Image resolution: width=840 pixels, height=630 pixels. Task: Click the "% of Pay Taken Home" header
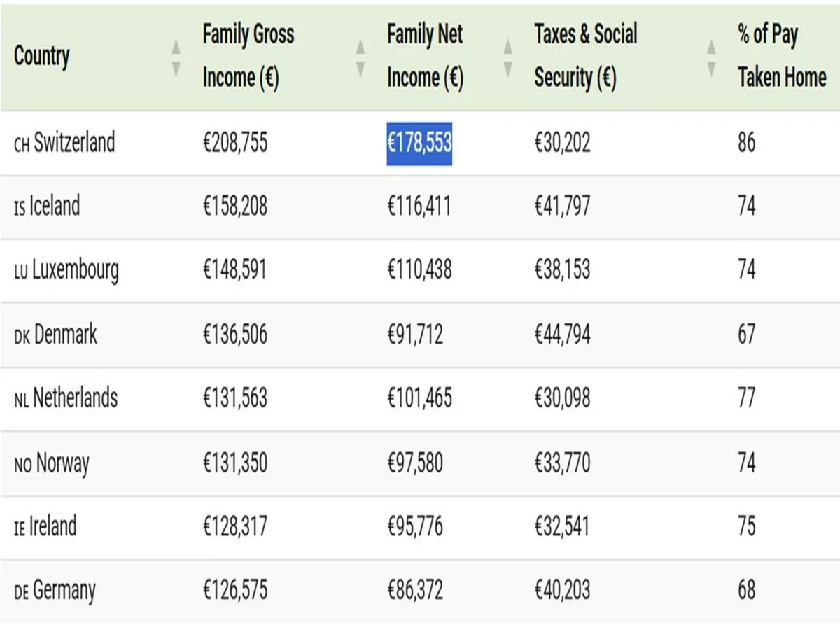[781, 56]
